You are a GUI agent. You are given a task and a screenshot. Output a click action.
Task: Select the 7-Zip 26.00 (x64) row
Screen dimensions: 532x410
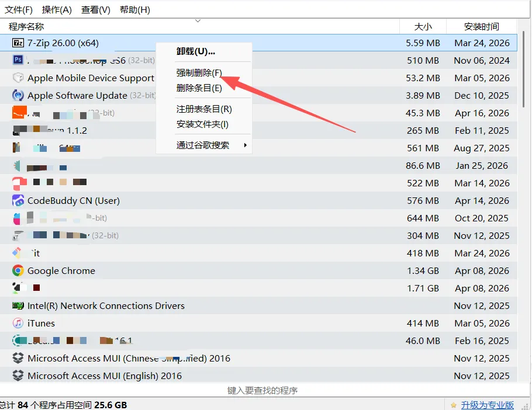click(258, 43)
